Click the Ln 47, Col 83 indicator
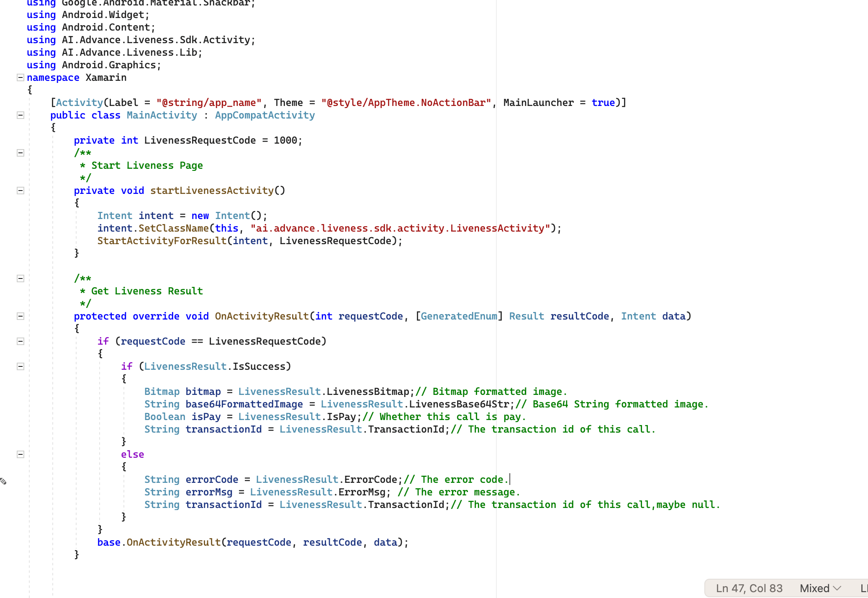Image resolution: width=868 pixels, height=598 pixels. [x=749, y=588]
